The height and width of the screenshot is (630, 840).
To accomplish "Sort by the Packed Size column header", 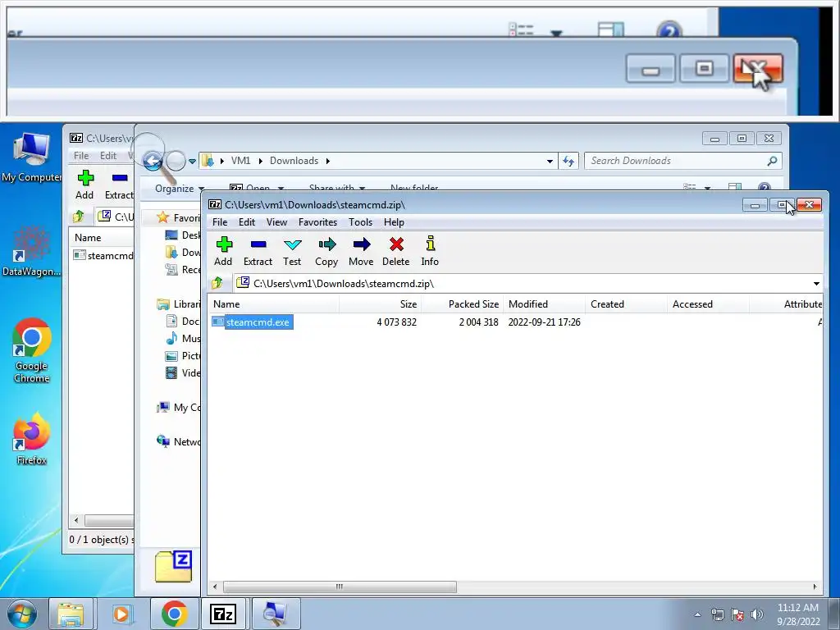I will coord(463,304).
